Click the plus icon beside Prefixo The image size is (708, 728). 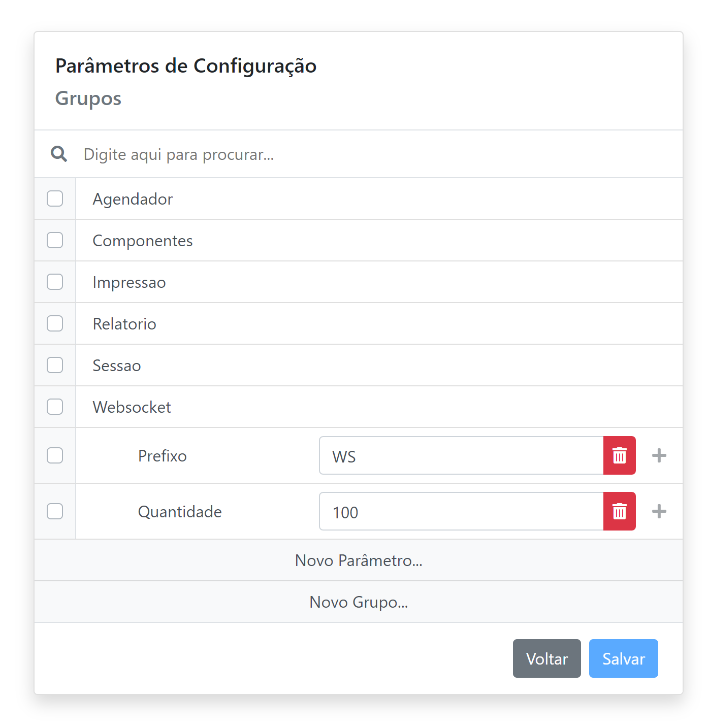[659, 455]
